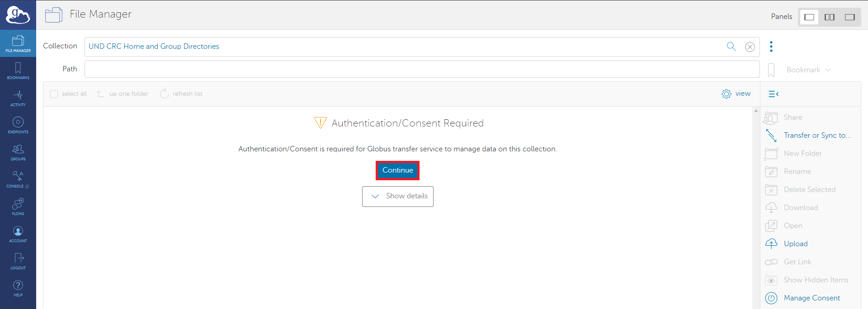Screen dimensions: 868x309
Task: Open the Activity page in sidebar
Action: pyautogui.click(x=18, y=98)
